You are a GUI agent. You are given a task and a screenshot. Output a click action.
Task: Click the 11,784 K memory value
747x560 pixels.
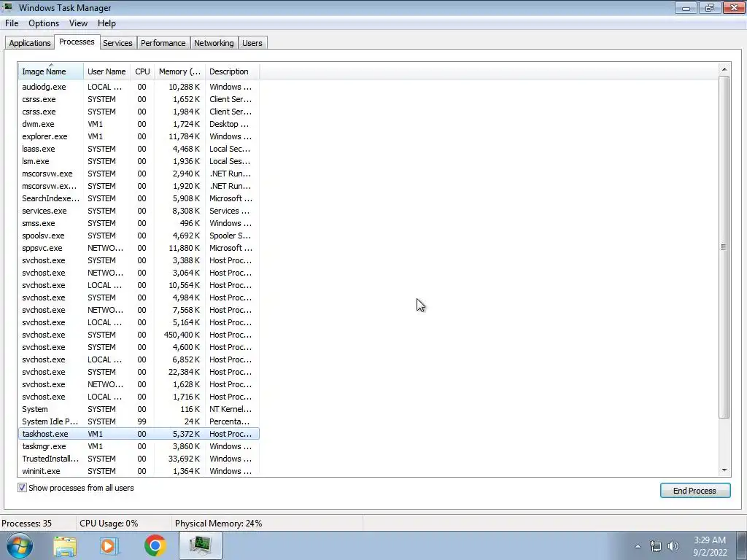click(184, 136)
